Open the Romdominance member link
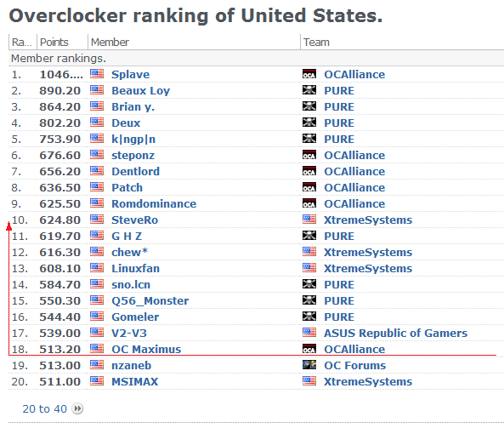Image resolution: width=504 pixels, height=428 pixels. (154, 203)
